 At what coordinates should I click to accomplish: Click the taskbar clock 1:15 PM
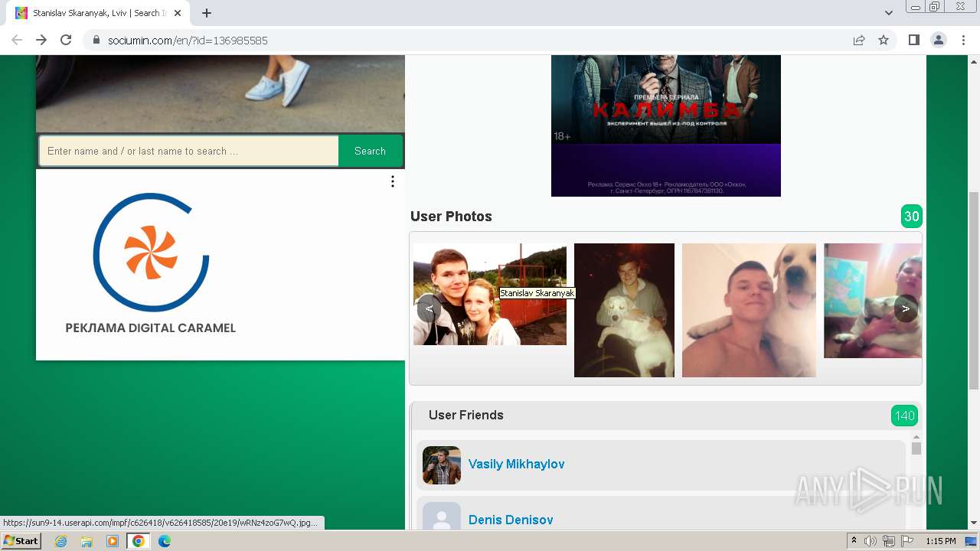(940, 541)
